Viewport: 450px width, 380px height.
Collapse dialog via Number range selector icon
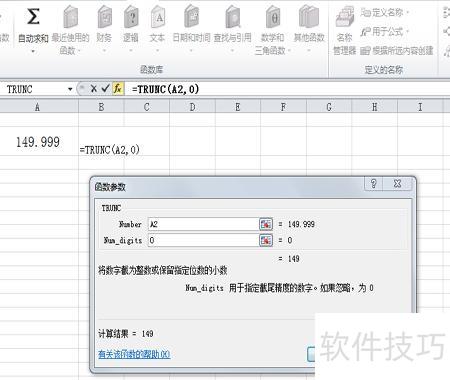[x=266, y=224]
